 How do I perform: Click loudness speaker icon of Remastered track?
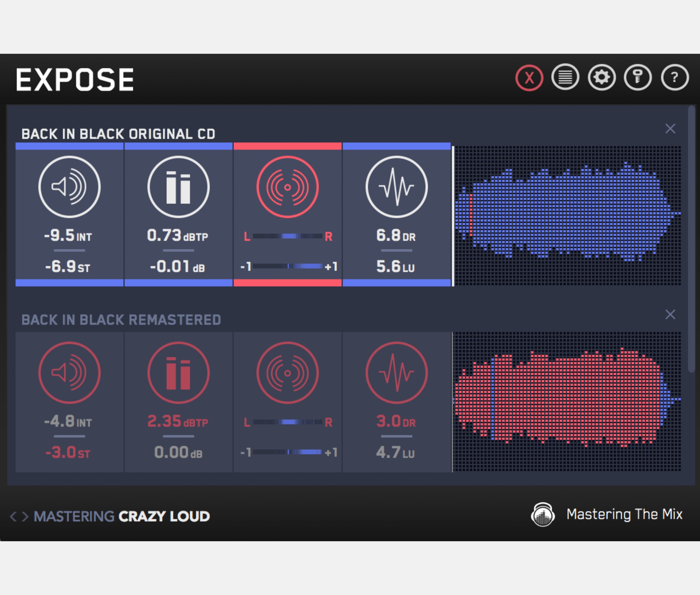point(69,372)
